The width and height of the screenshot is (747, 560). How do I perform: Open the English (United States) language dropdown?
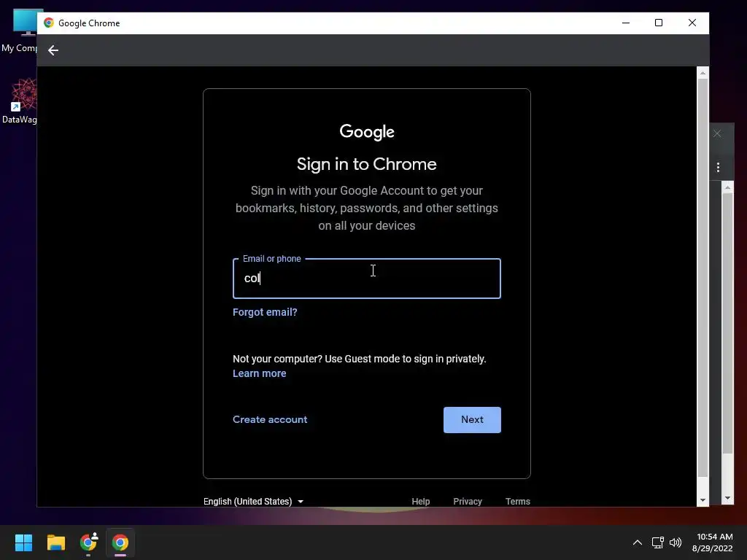point(253,502)
